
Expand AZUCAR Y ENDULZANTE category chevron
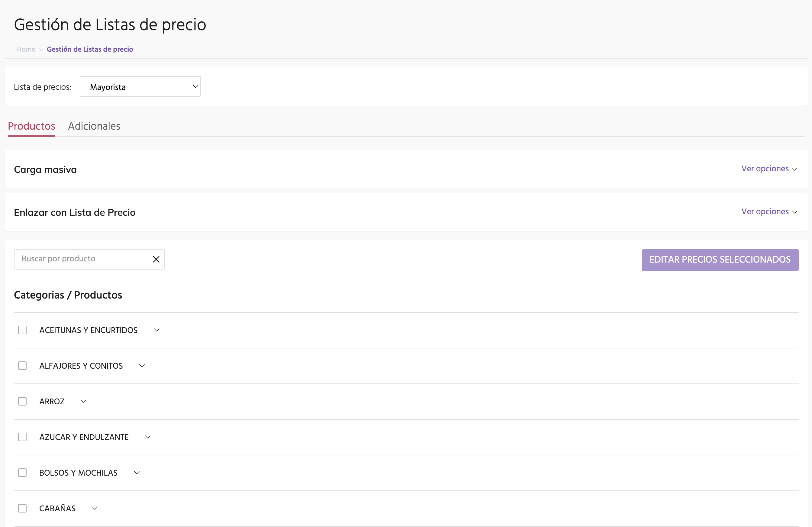point(148,437)
